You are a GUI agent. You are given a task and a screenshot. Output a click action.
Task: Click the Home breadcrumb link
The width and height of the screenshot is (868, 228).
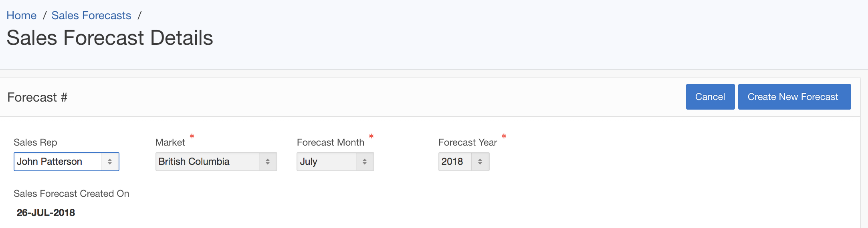tap(22, 16)
